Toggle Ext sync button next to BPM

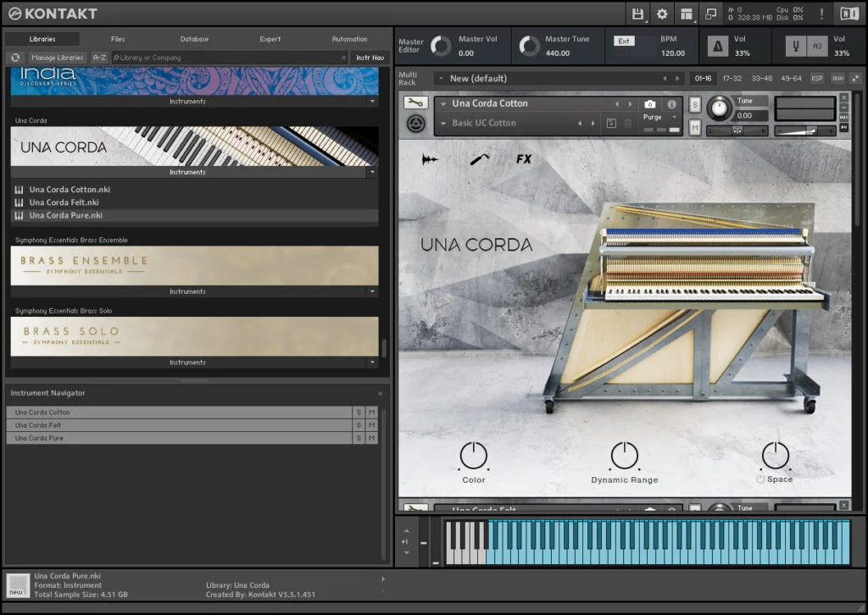624,41
